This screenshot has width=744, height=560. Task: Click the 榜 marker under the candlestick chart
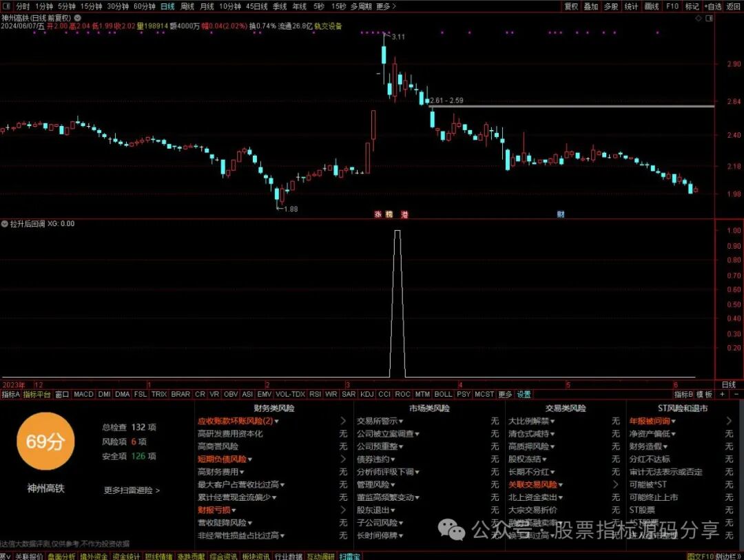pos(389,214)
